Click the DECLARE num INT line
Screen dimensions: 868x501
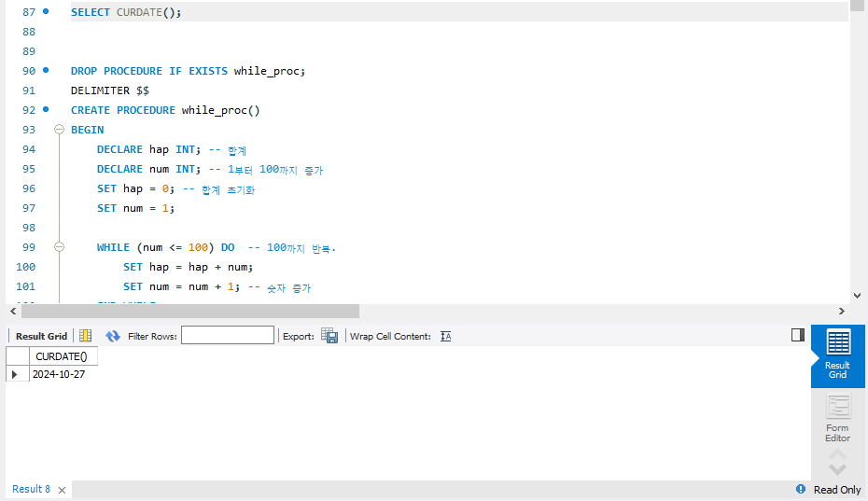click(210, 169)
